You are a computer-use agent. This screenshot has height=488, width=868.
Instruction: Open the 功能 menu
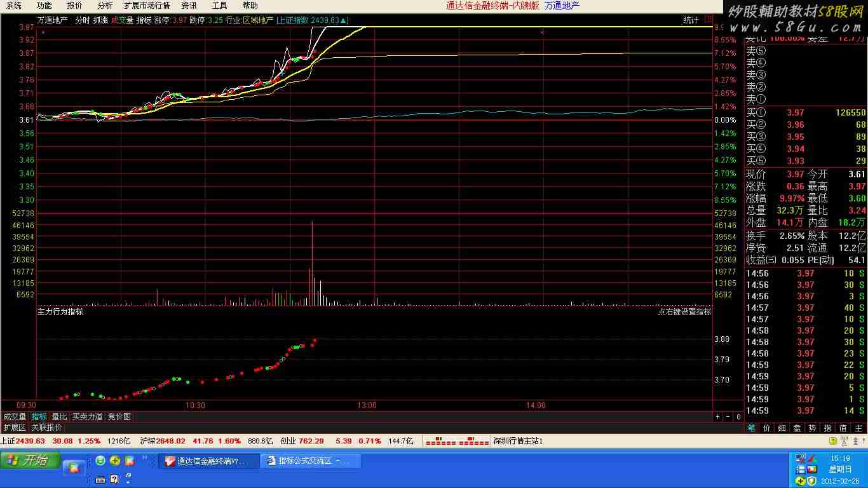(x=44, y=6)
